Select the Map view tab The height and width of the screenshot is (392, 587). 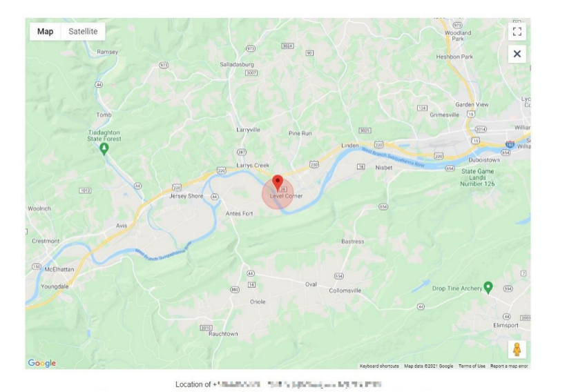tap(45, 32)
